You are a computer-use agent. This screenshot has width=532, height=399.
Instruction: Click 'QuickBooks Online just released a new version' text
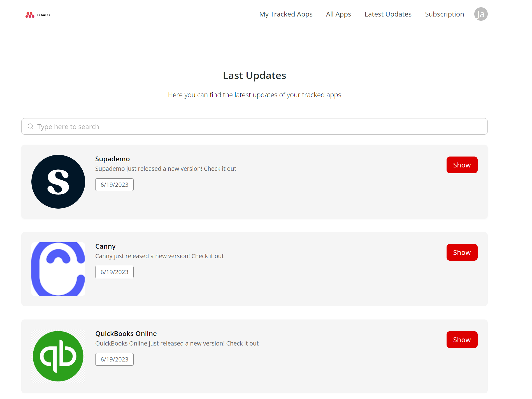pos(177,344)
